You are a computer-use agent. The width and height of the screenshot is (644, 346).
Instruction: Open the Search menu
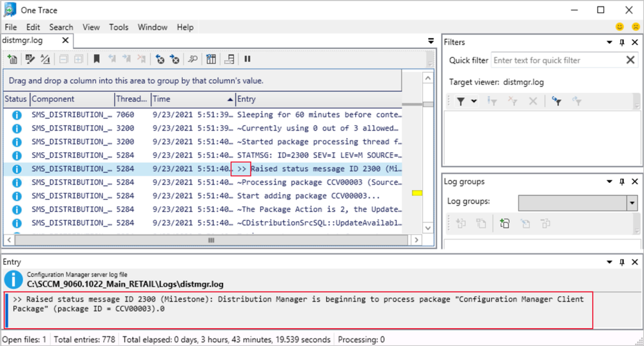[61, 27]
